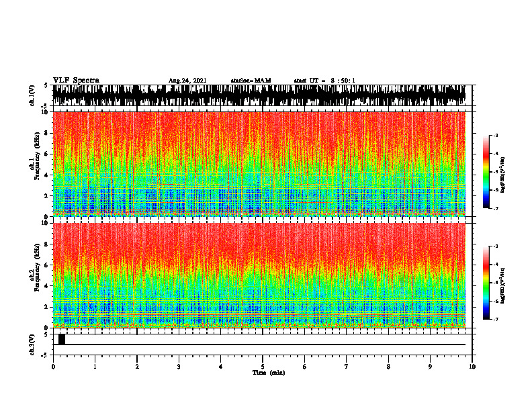
Task: Select the date text "Aug.24, 2021"
Action: click(187, 81)
